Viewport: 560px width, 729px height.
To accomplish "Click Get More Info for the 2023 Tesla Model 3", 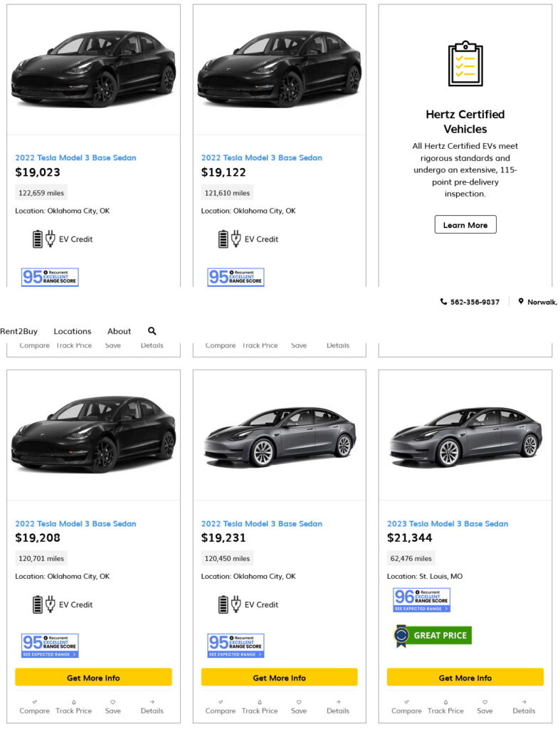I will (465, 677).
